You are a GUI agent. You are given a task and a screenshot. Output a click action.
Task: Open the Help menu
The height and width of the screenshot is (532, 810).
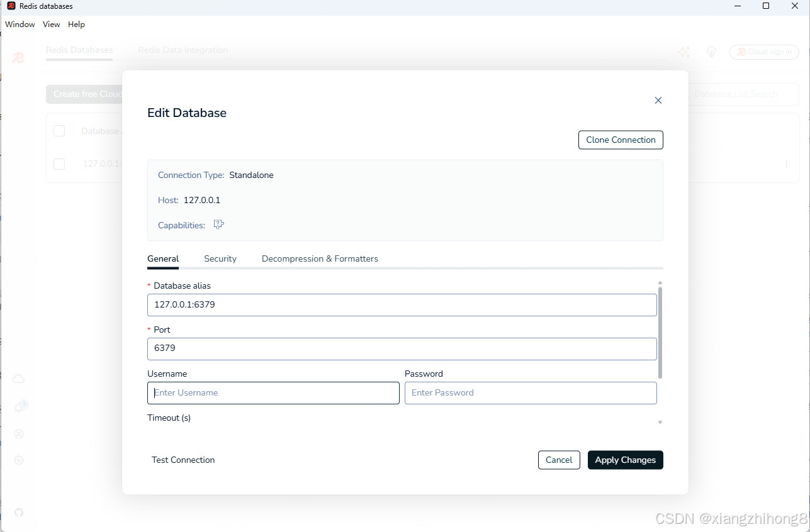click(x=76, y=25)
